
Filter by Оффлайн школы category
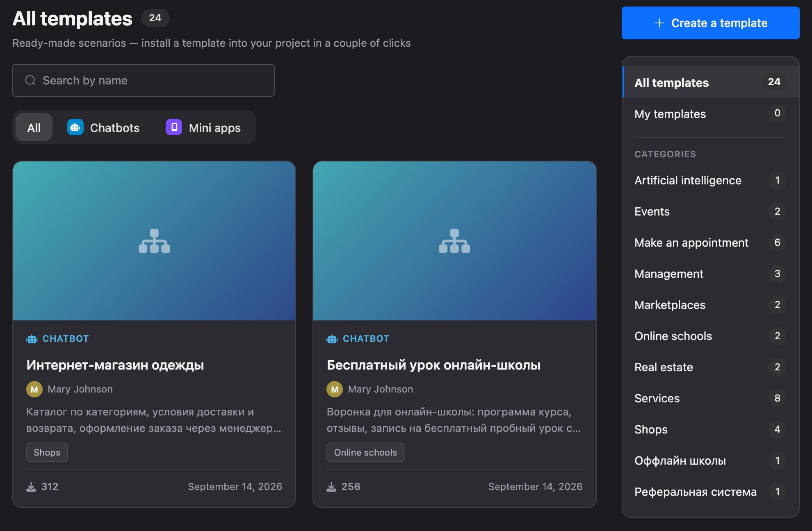pyautogui.click(x=710, y=461)
